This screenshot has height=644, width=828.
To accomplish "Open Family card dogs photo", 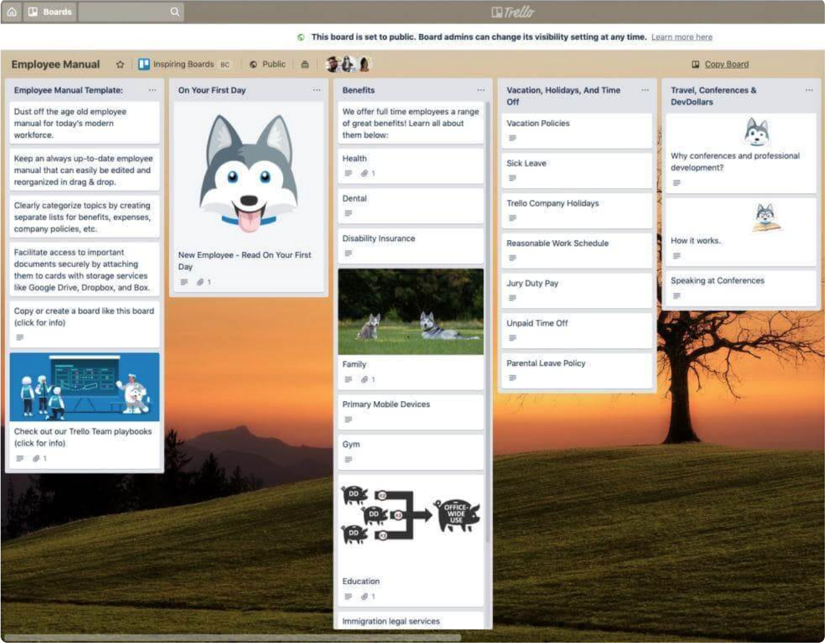I will pyautogui.click(x=411, y=311).
